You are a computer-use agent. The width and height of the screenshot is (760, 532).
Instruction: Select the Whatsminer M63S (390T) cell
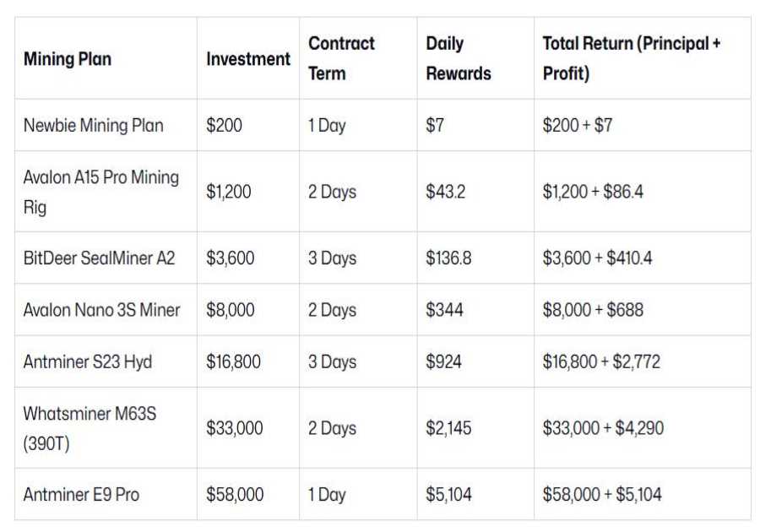90,428
